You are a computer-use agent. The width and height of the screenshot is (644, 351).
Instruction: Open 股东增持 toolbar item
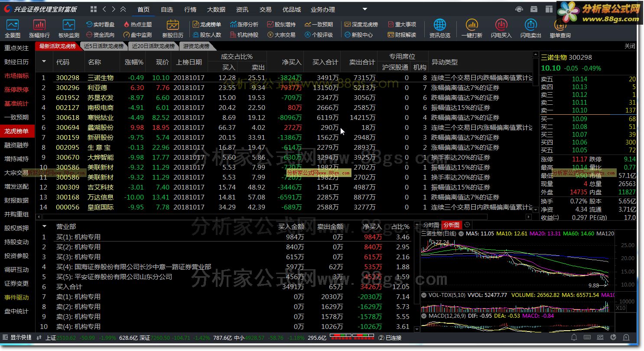point(282,25)
